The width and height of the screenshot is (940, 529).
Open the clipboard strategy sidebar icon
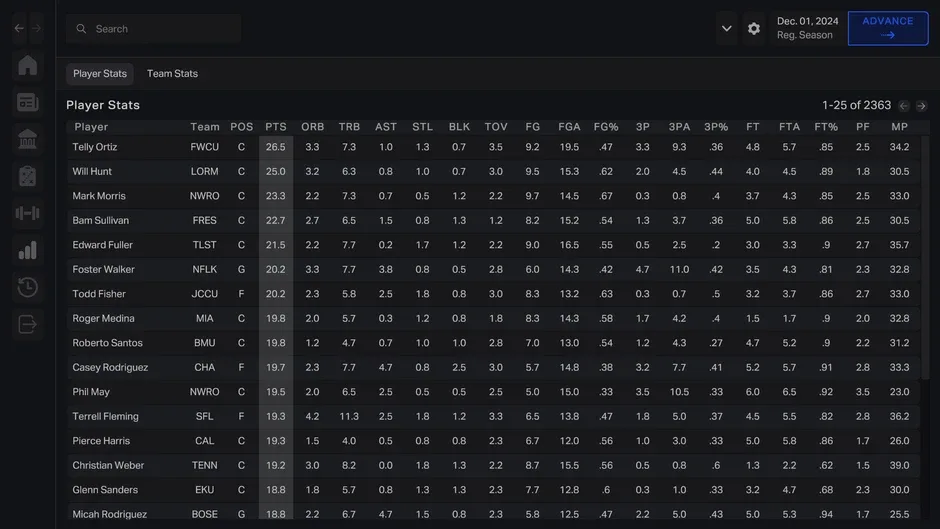tap(28, 176)
